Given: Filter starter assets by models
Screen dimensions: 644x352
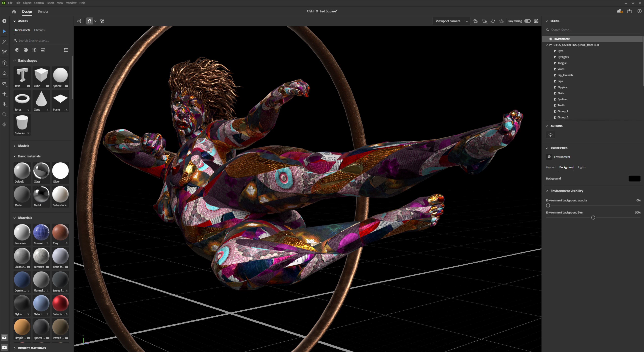Looking at the screenshot, I should (x=17, y=50).
